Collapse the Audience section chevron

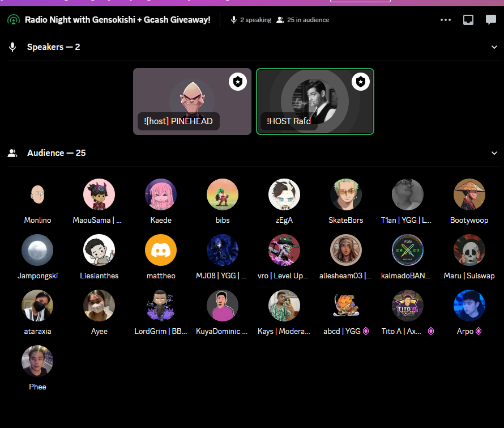click(x=494, y=153)
